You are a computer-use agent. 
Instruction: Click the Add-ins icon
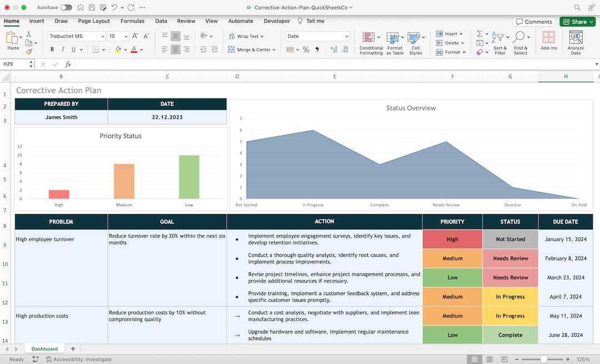[x=548, y=41]
